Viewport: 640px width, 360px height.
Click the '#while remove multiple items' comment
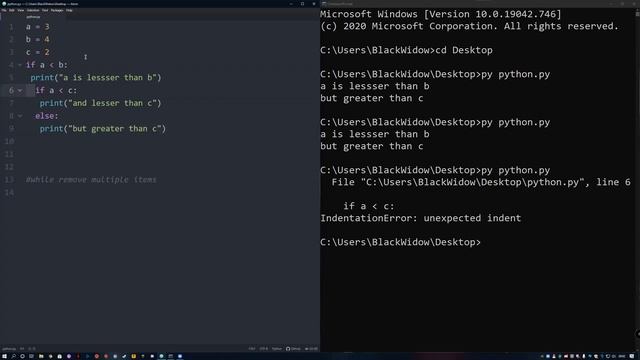click(91, 180)
